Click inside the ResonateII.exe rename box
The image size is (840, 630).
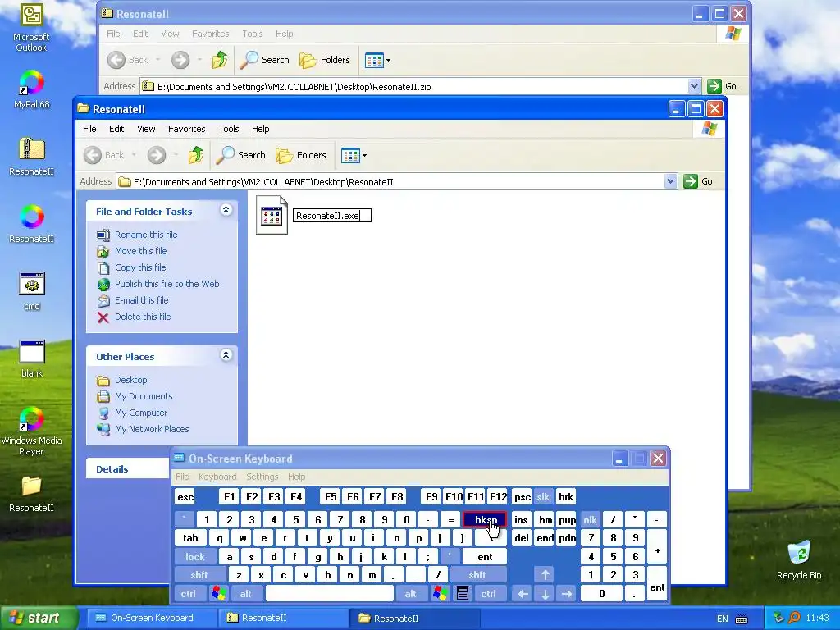[332, 216]
